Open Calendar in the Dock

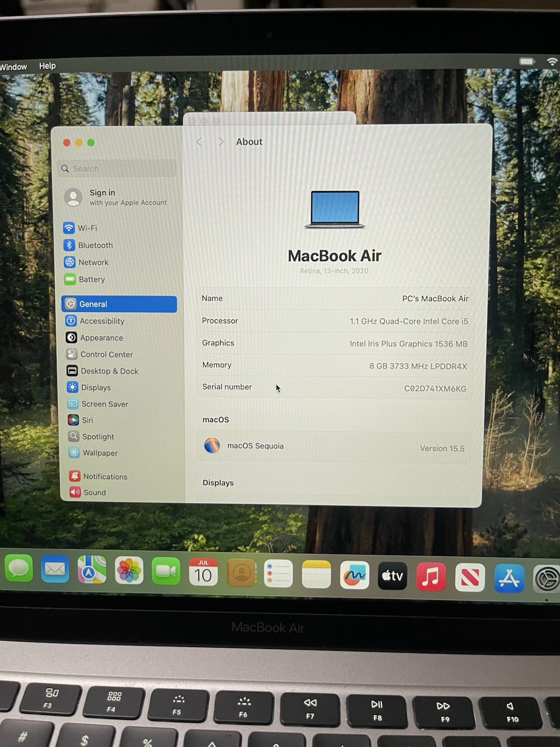point(203,571)
